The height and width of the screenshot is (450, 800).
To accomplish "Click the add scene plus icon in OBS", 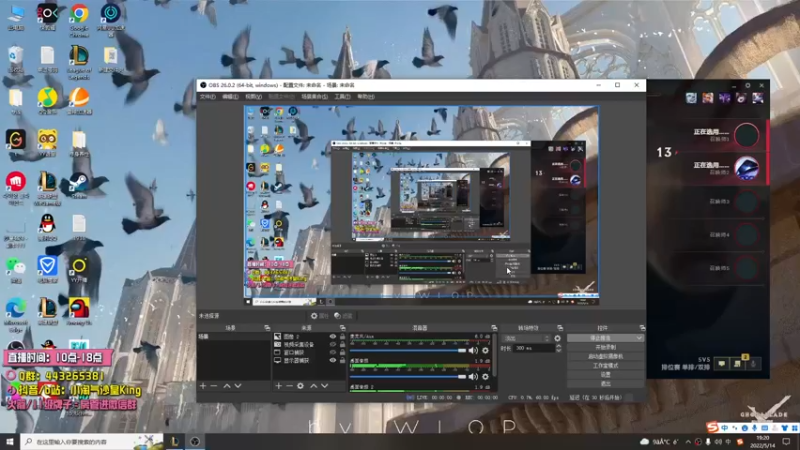I will pyautogui.click(x=203, y=386).
